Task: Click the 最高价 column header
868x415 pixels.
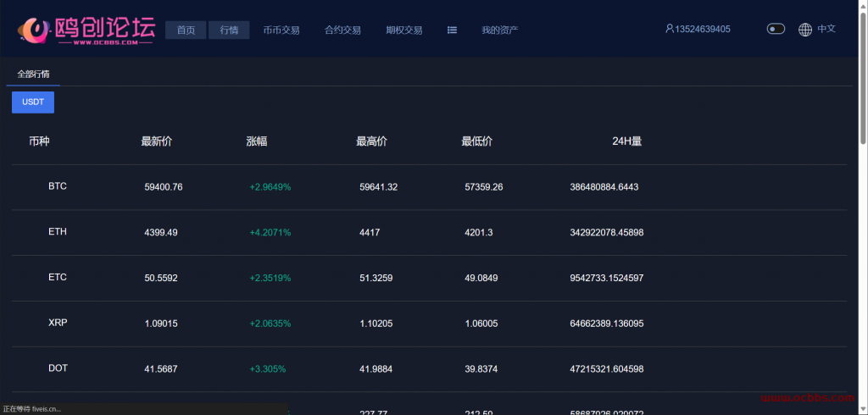Action: 371,141
